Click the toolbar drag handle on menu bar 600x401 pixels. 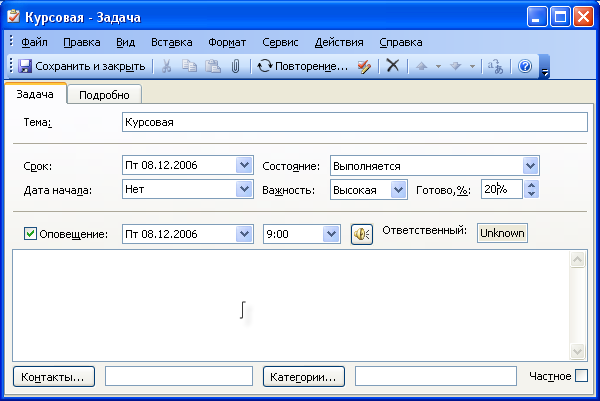coord(11,41)
